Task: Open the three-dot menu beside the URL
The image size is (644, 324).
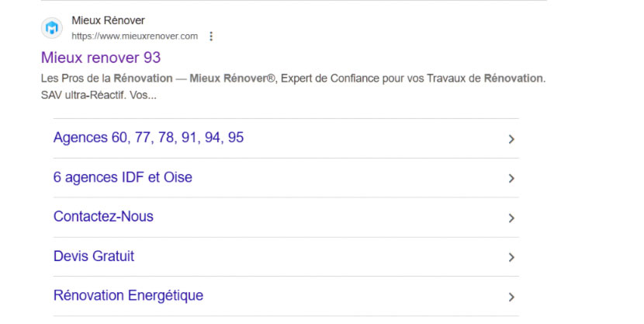Action: coord(211,37)
